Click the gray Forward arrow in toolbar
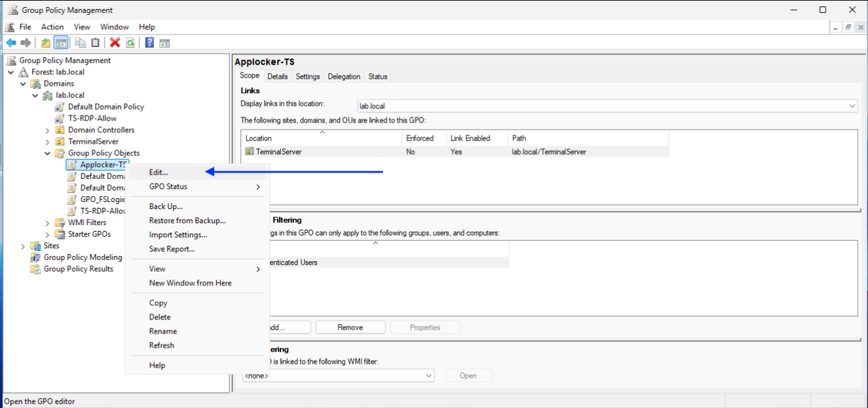868x408 pixels. 26,43
